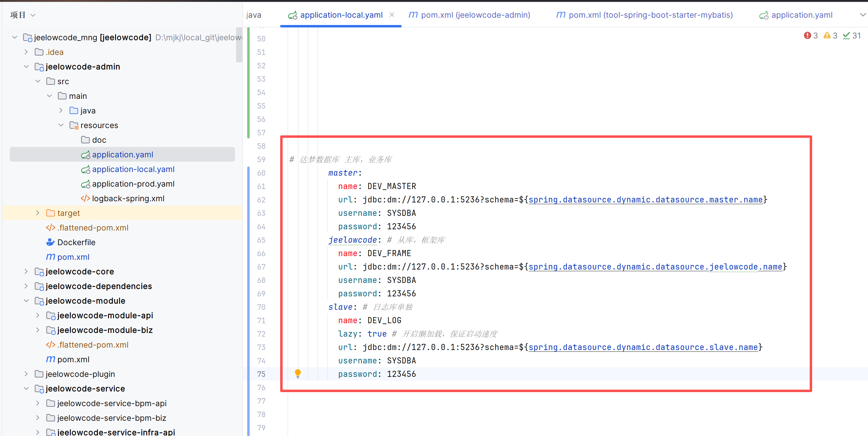Close the application-local.yaml tab
868x436 pixels.
click(x=392, y=15)
